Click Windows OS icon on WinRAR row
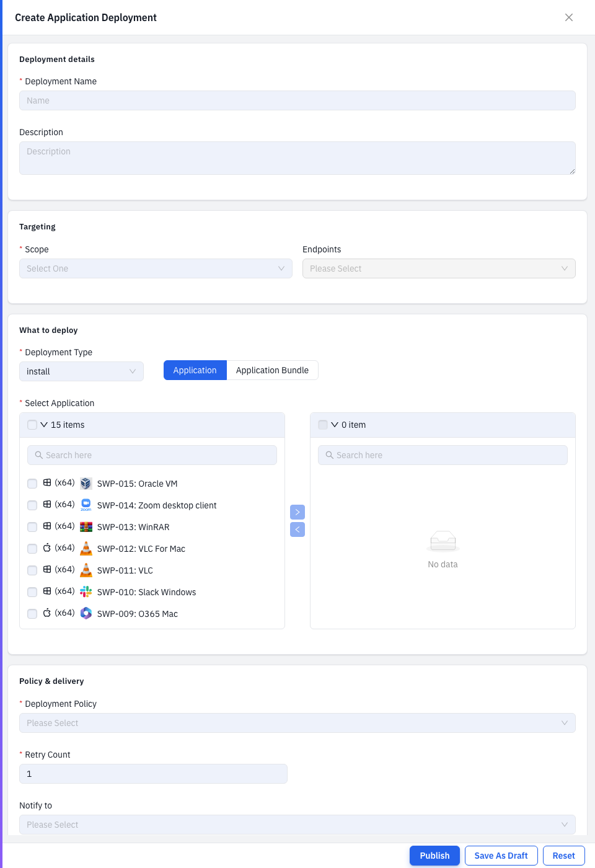The image size is (595, 868). click(x=47, y=526)
